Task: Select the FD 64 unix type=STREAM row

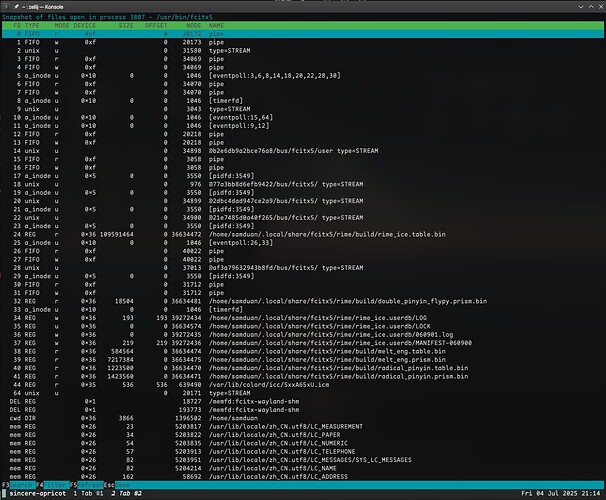Action: 303,393
